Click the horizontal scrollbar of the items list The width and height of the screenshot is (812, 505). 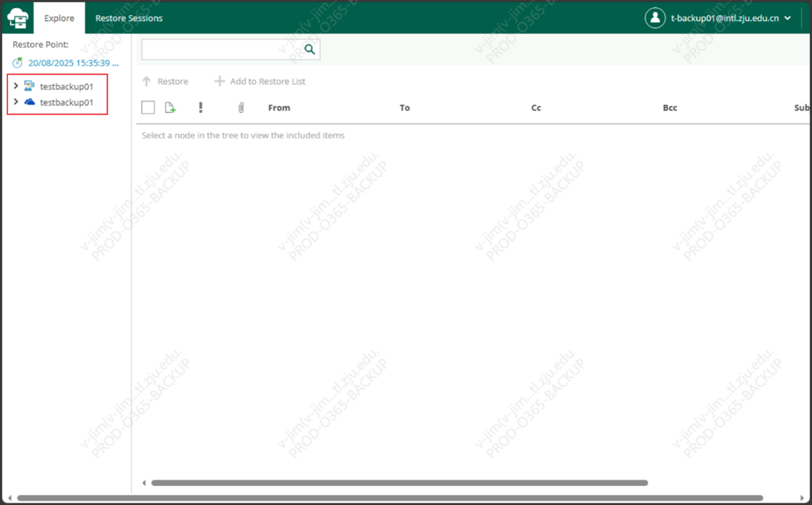pos(399,482)
